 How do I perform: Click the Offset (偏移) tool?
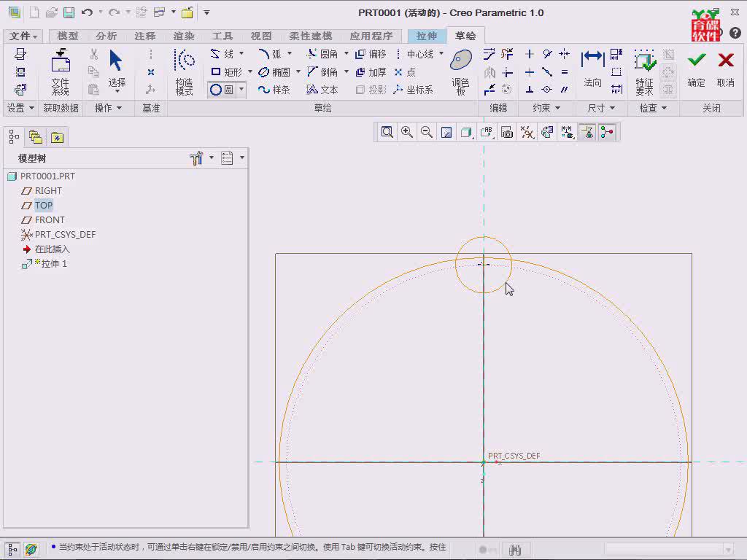(x=371, y=54)
